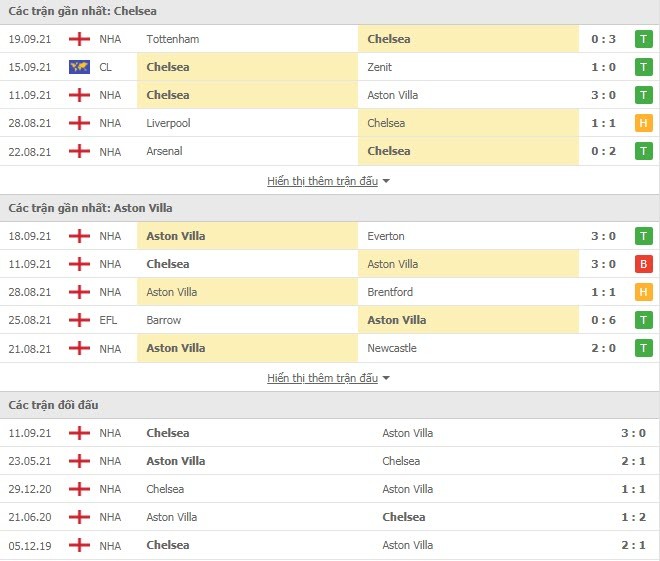Click the green T badge for Tottenham vs Chelsea
Viewport: 660px width, 561px height.
tap(644, 39)
